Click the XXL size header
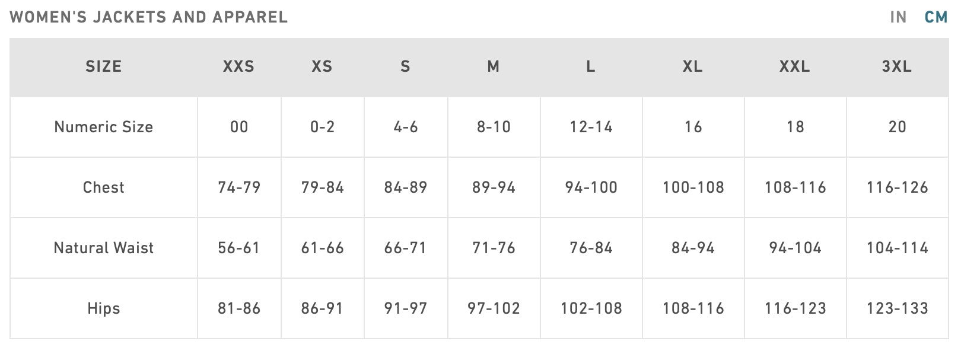Viewport: 980px width, 357px height. pyautogui.click(x=794, y=66)
